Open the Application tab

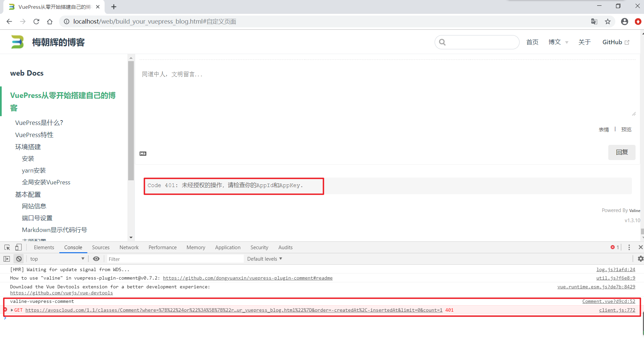coord(228,247)
